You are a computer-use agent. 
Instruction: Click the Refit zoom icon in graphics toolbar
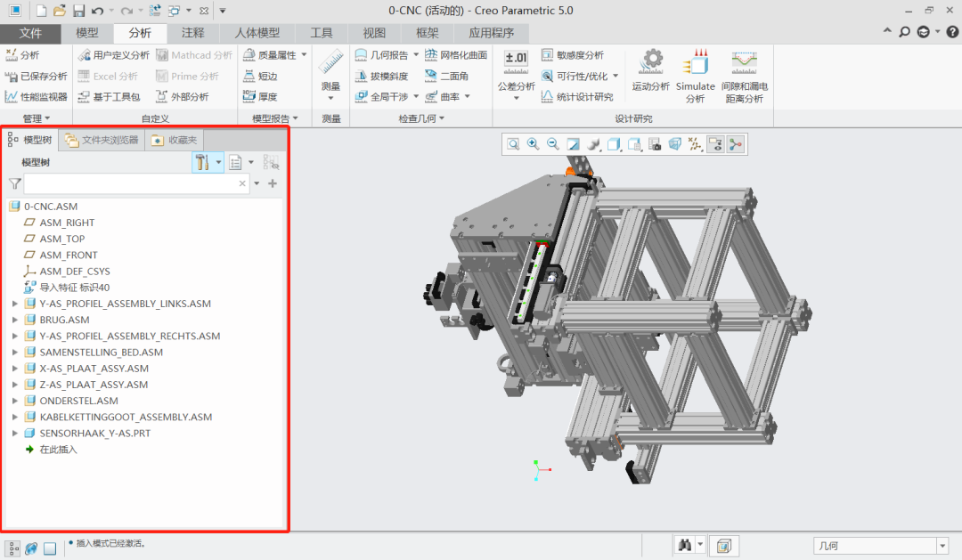coord(514,144)
